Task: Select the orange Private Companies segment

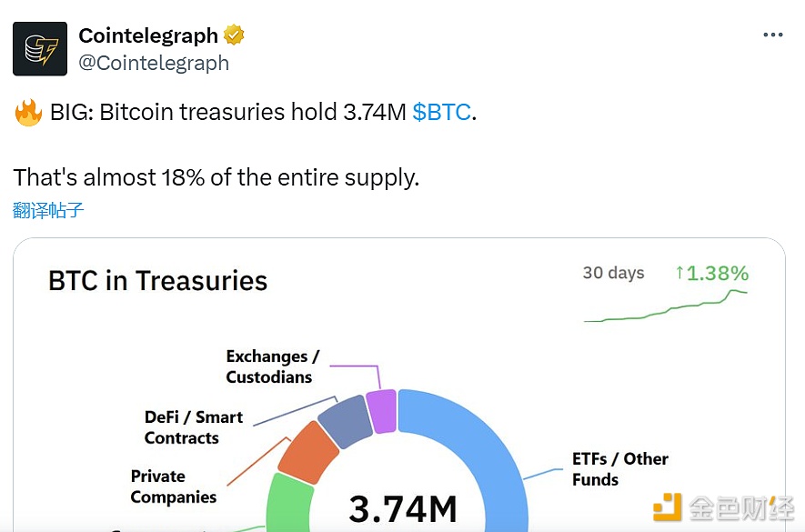Action: (x=307, y=452)
